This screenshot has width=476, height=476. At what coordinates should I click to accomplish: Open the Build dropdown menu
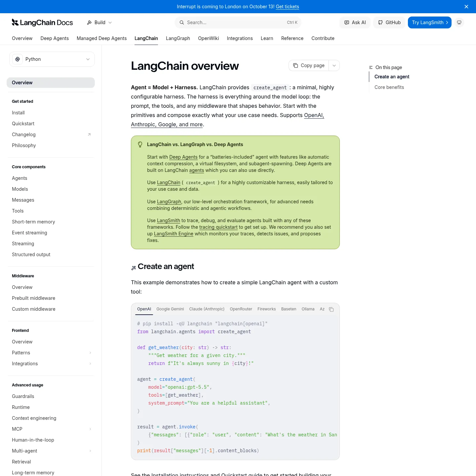click(x=99, y=22)
